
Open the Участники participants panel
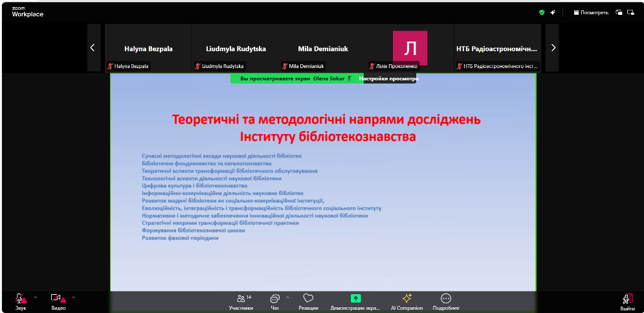coord(241,301)
